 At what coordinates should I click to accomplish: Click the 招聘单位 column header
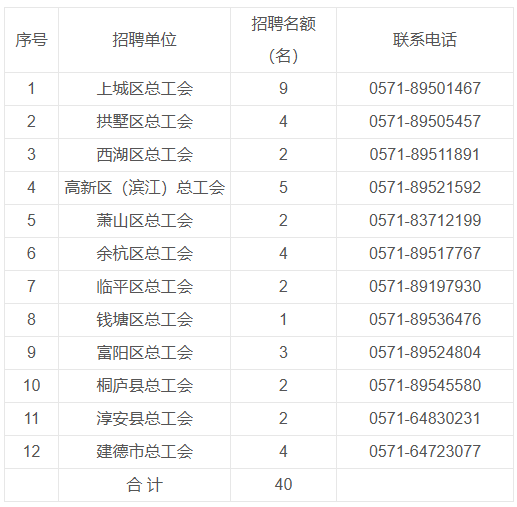click(x=144, y=40)
